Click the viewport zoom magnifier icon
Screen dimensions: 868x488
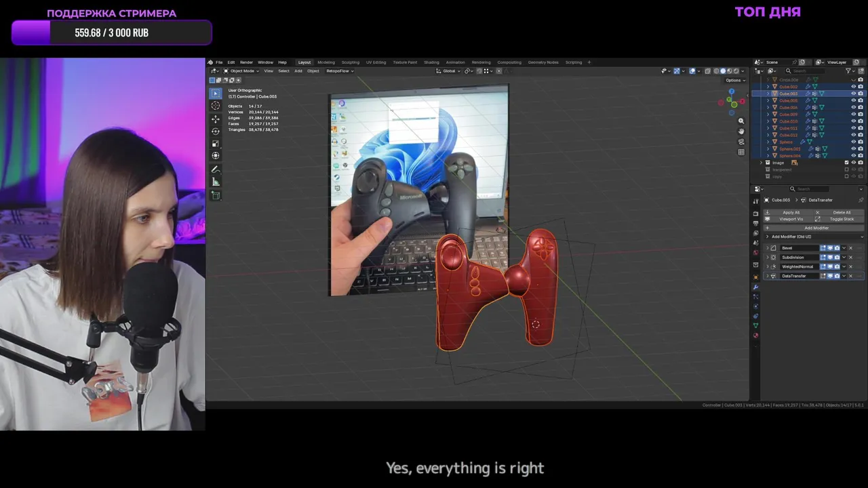point(741,121)
